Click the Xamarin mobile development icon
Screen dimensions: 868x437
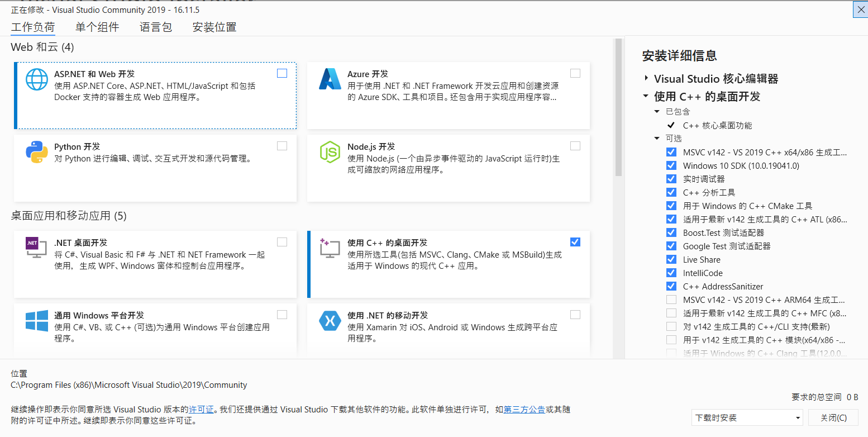coord(330,321)
